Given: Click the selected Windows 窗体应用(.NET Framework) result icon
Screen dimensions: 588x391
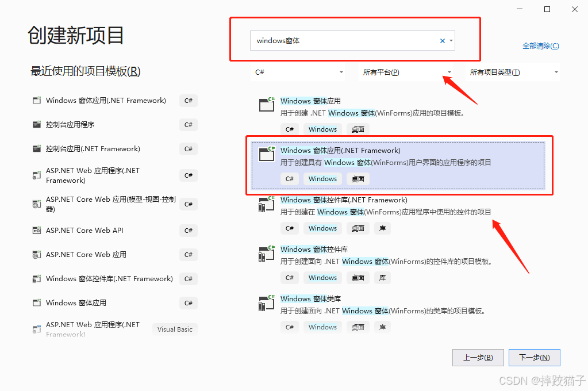Looking at the screenshot, I should coord(267,154).
